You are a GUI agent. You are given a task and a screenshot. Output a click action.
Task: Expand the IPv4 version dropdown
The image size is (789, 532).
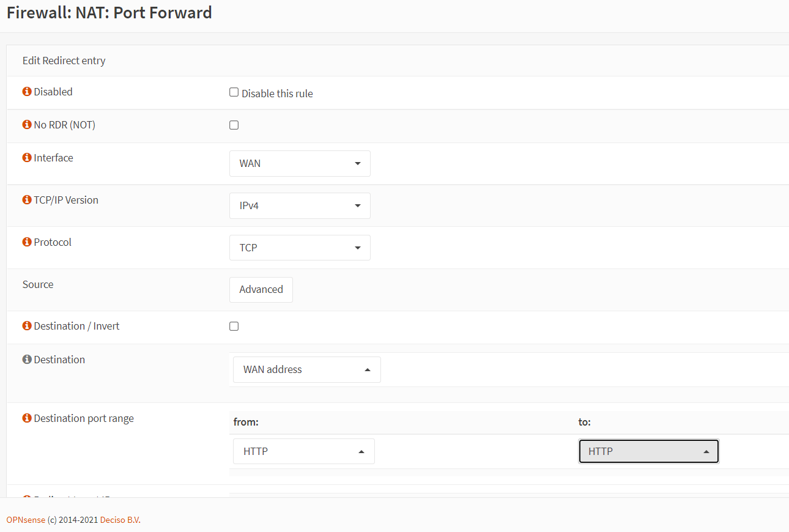300,205
